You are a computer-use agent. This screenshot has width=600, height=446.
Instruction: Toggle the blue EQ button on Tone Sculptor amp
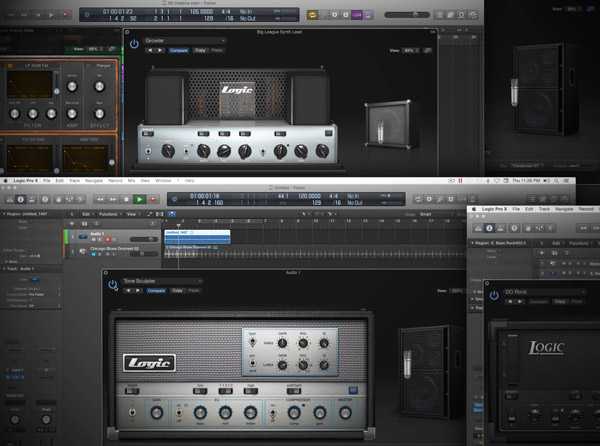pos(353,390)
